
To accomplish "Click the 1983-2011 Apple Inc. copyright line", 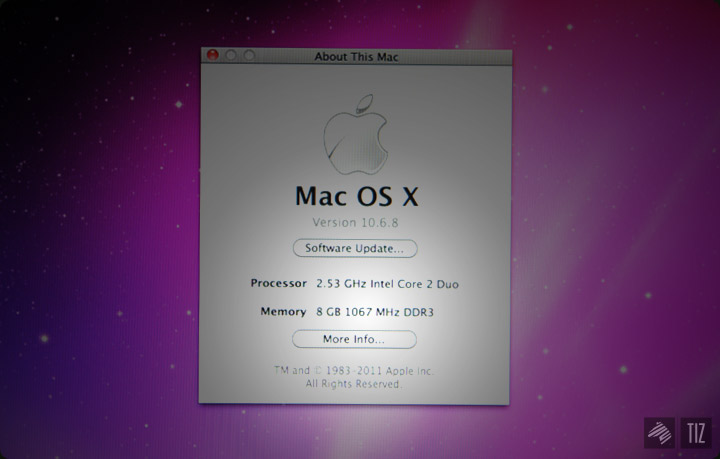I will (x=355, y=370).
